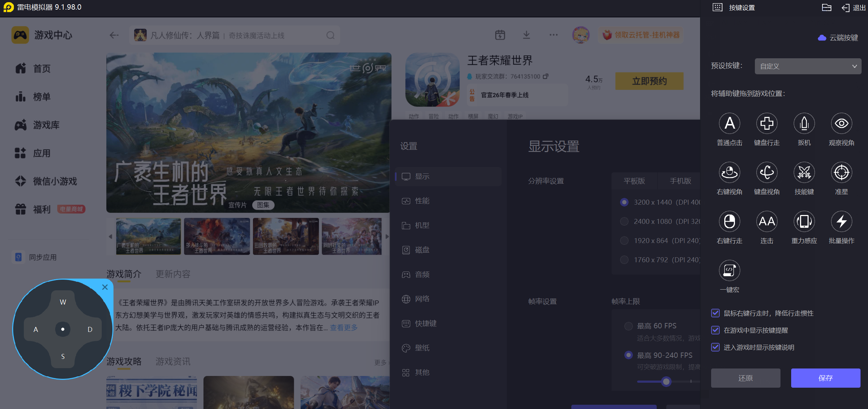Open the calendar check-in icon in game center
The width and height of the screenshot is (868, 409).
[x=500, y=35]
